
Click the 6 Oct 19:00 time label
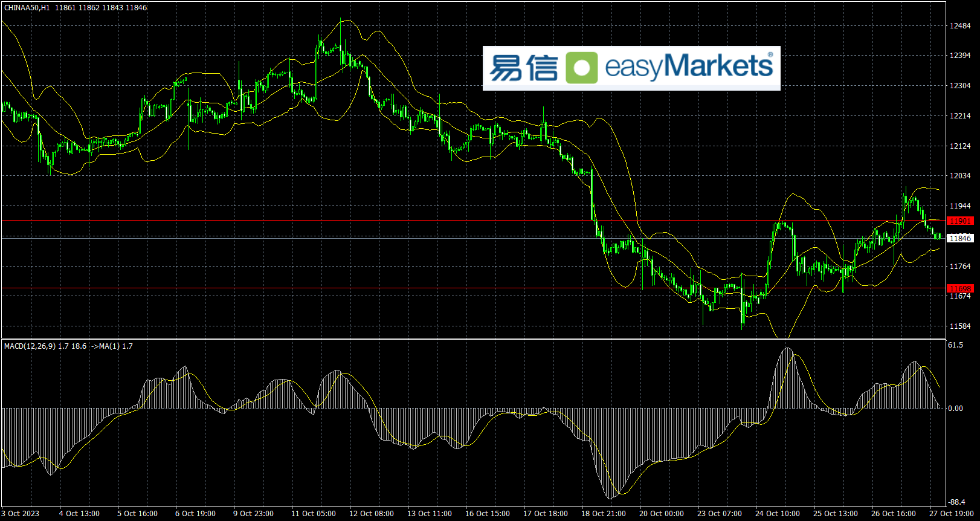coord(195,514)
